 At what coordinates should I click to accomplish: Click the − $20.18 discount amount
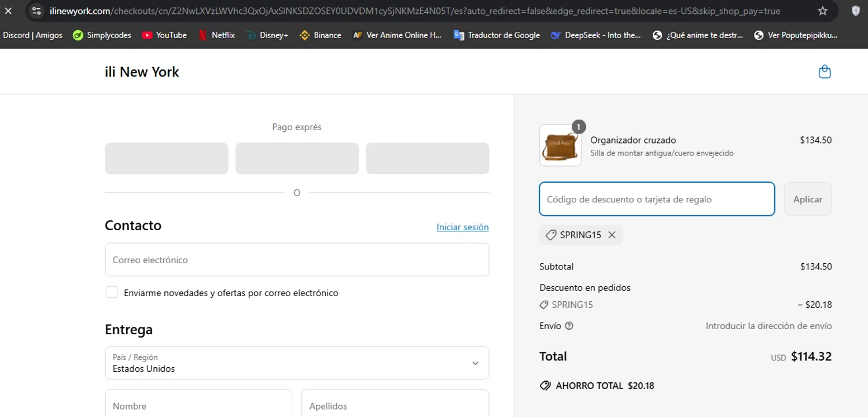815,305
